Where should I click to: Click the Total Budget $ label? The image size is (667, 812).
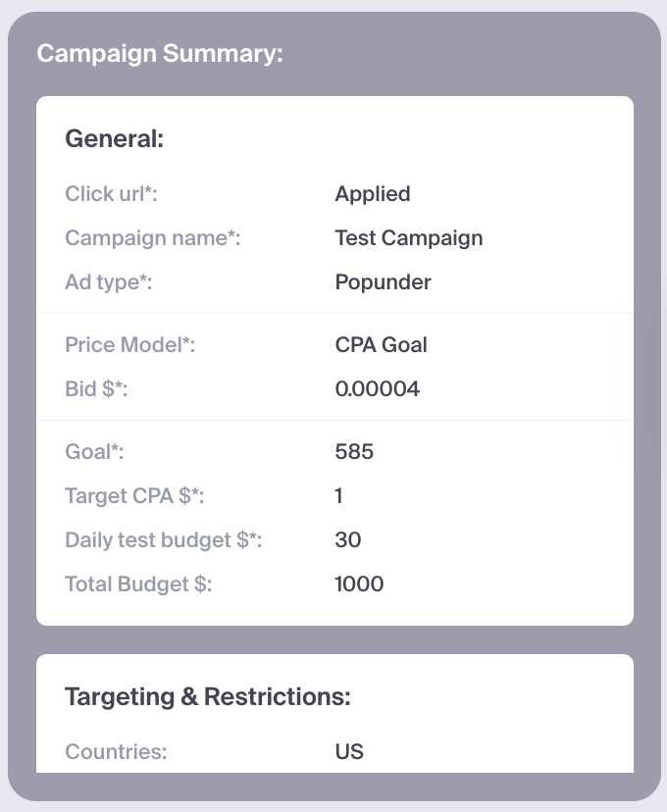(x=138, y=584)
